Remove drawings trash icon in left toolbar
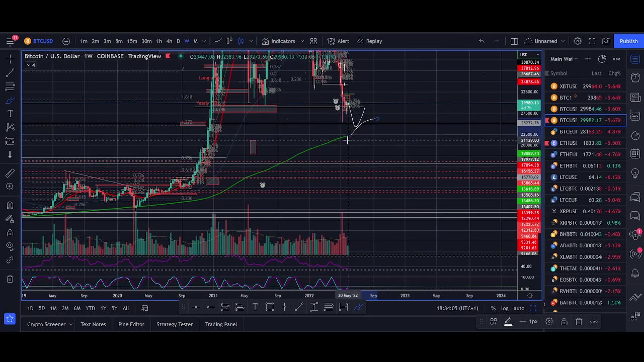Viewport: 644px width, 362px height. pyautogui.click(x=10, y=279)
